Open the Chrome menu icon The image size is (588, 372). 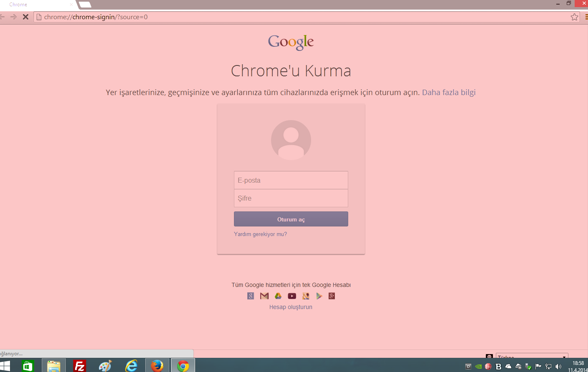tap(586, 17)
